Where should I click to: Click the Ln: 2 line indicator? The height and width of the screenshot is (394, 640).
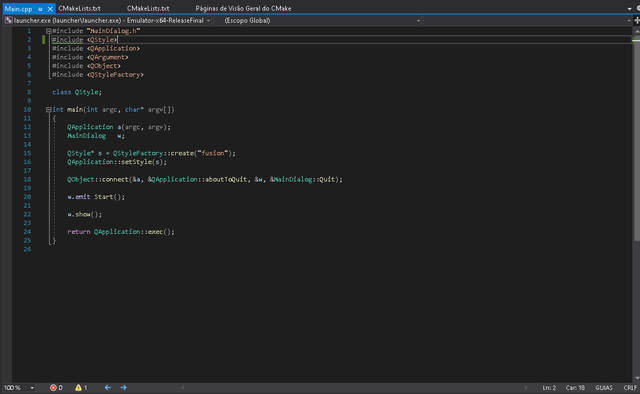pyautogui.click(x=549, y=387)
